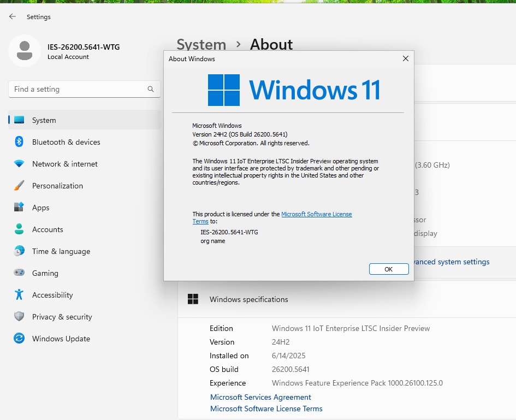Click the Version 24H2 line in dialog

coord(240,134)
